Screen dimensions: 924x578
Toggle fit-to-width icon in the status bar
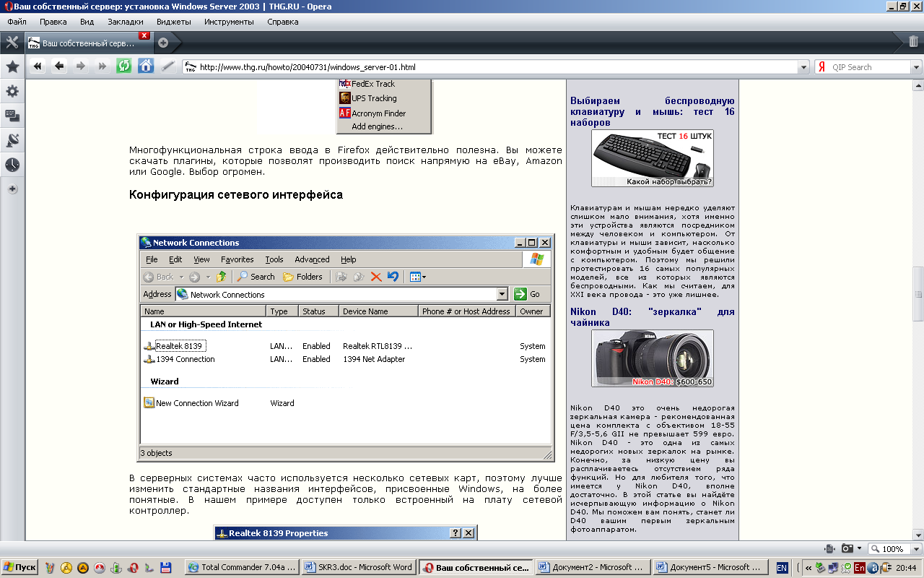829,549
